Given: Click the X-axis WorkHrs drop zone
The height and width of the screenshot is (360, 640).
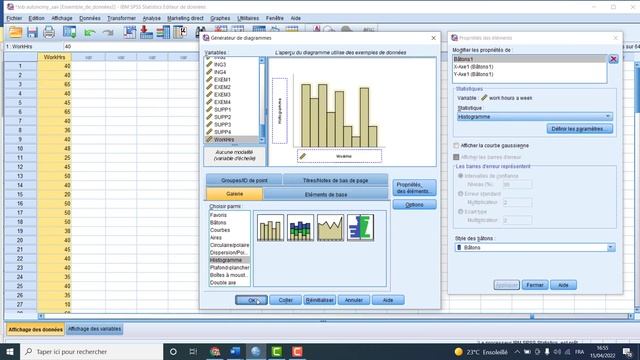Looking at the screenshot, I should coord(339,156).
